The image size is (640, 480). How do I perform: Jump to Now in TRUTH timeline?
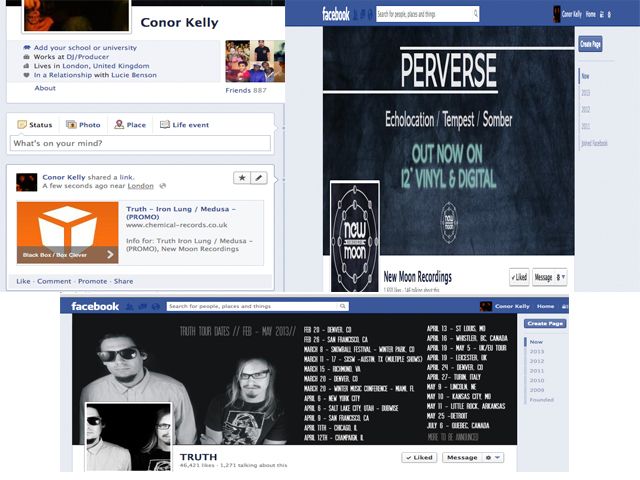[536, 342]
